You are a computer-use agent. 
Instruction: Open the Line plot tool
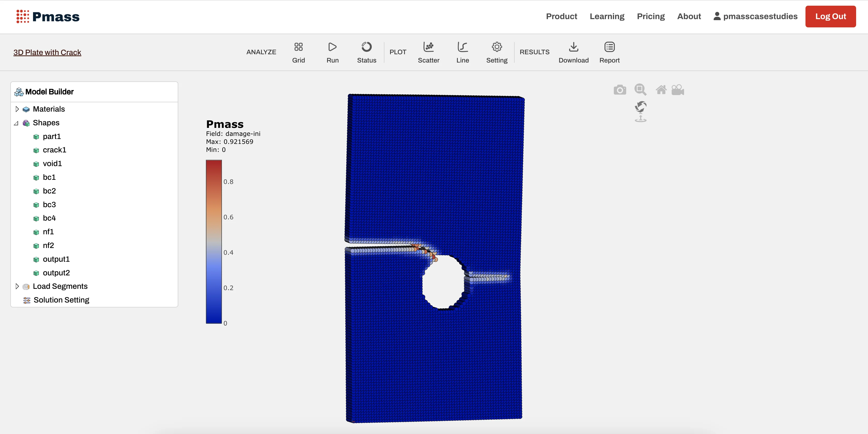pos(462,52)
